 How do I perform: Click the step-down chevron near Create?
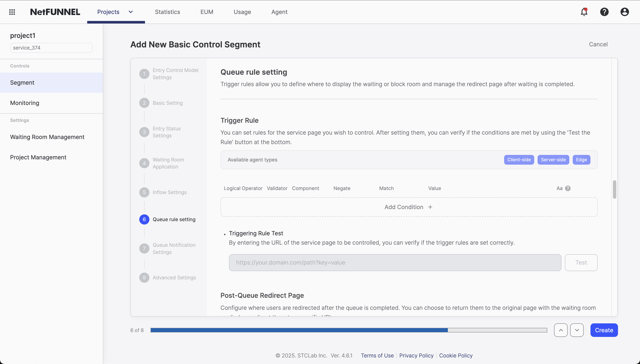(x=577, y=330)
